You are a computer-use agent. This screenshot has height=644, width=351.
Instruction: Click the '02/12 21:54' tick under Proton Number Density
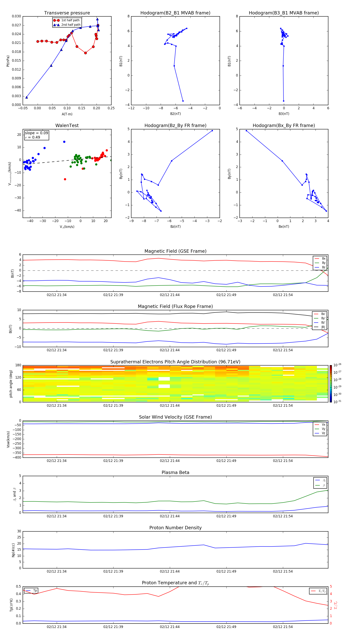[x=283, y=571]
